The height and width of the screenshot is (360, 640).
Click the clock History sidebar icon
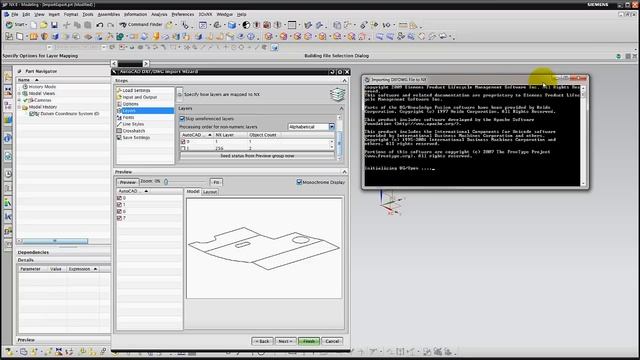click(8, 174)
